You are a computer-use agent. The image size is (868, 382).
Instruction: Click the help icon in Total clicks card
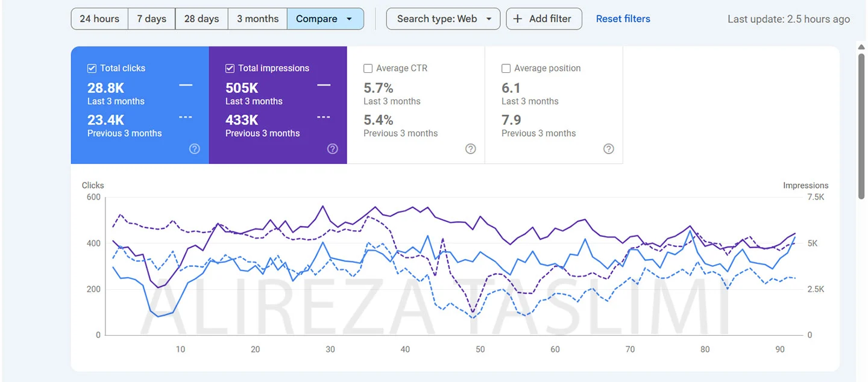coord(194,149)
